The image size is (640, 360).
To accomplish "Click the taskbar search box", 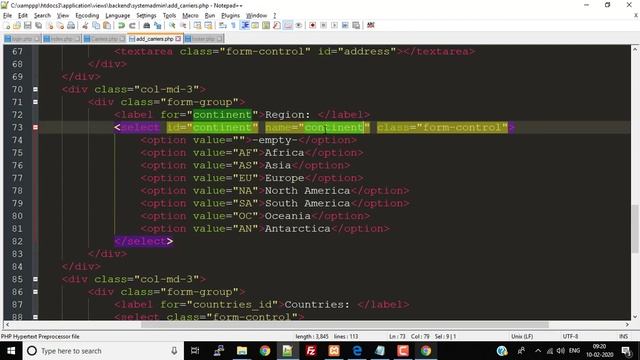I will point(103,351).
